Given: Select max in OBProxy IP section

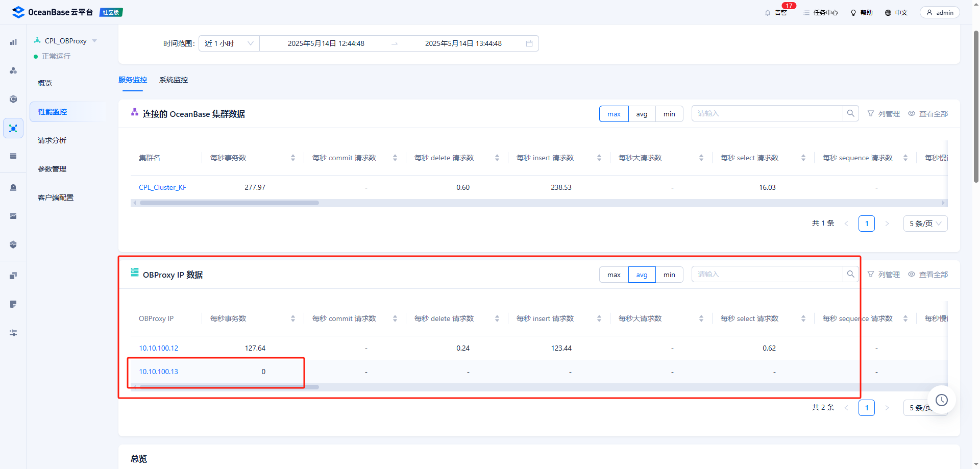Looking at the screenshot, I should click(x=614, y=275).
